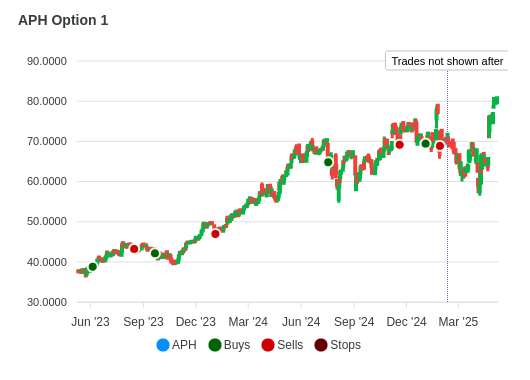Select the buy marker in Jan '25

coord(426,144)
